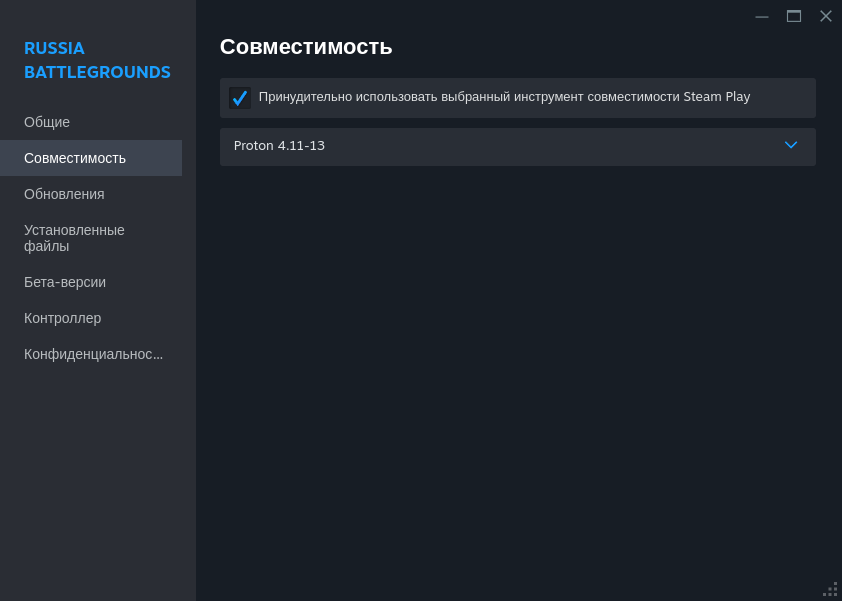Click the resize grip dots

831,589
